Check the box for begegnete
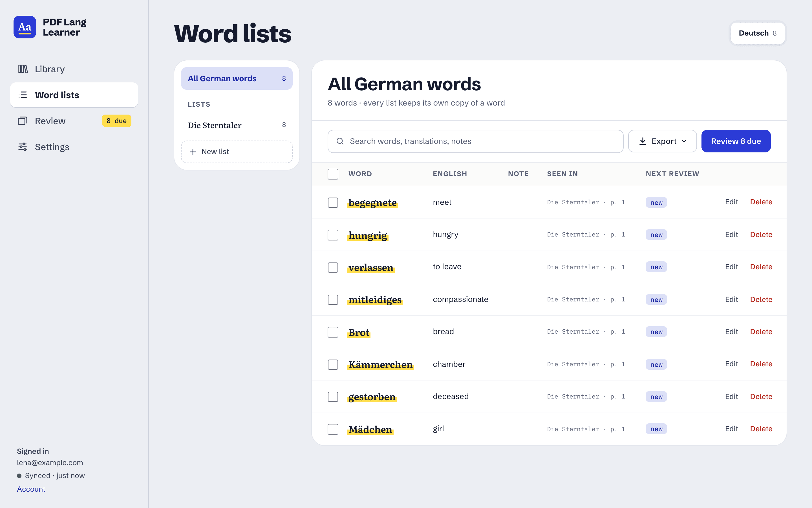The width and height of the screenshot is (812, 508). click(333, 203)
